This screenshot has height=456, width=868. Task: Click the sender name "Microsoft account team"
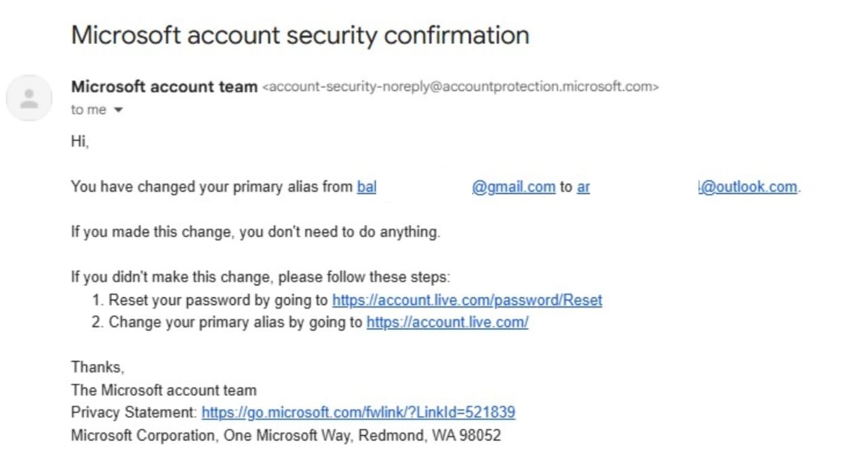coord(164,87)
